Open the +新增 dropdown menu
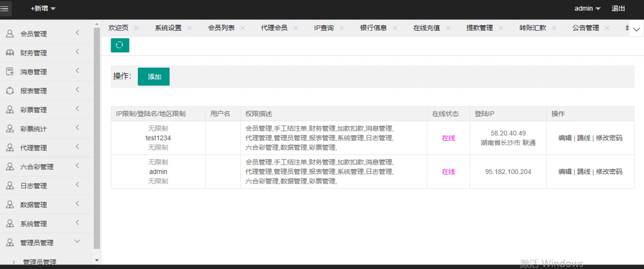Screen dimensions: 644x269 pyautogui.click(x=43, y=8)
